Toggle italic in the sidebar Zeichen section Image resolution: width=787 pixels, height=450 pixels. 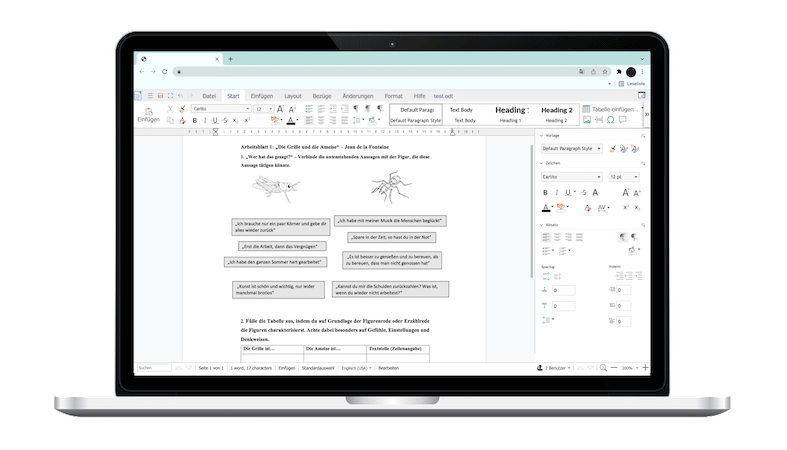[x=557, y=193]
